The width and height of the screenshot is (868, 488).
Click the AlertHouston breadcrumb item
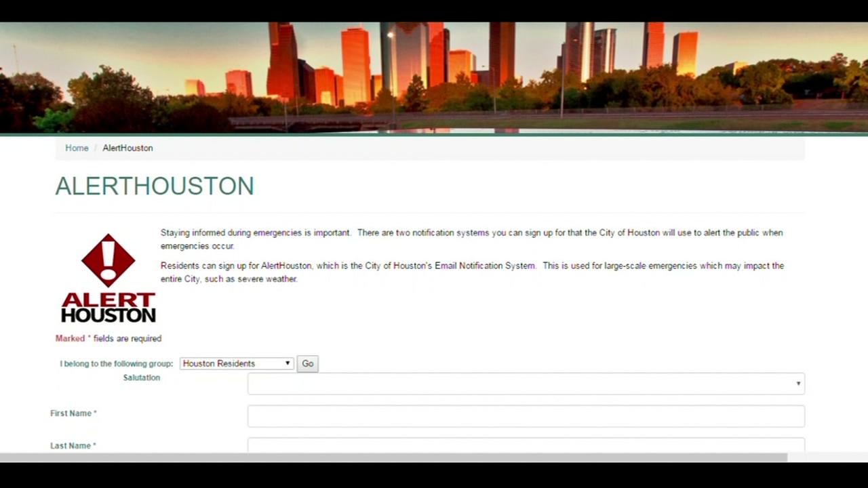click(127, 148)
